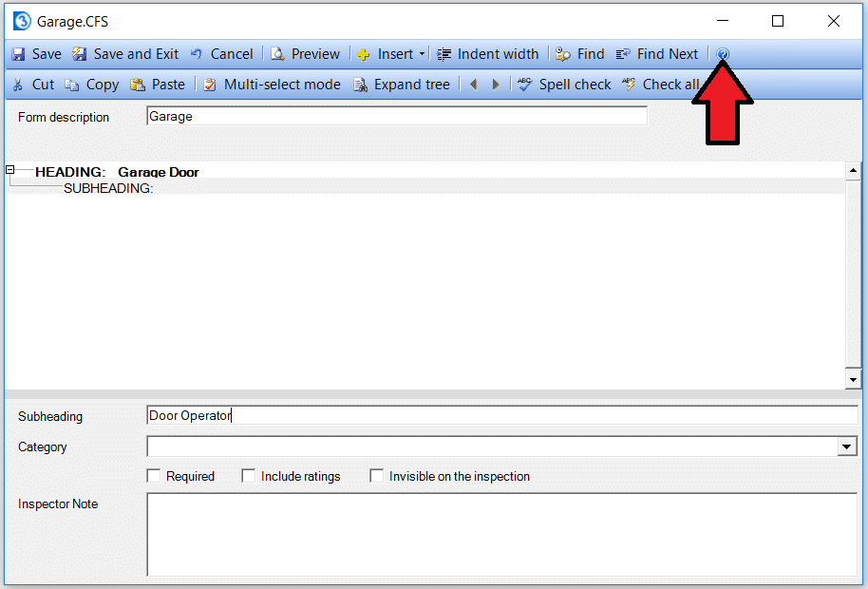Click into the Inspector Note text area
This screenshot has width=868, height=589.
(x=501, y=534)
